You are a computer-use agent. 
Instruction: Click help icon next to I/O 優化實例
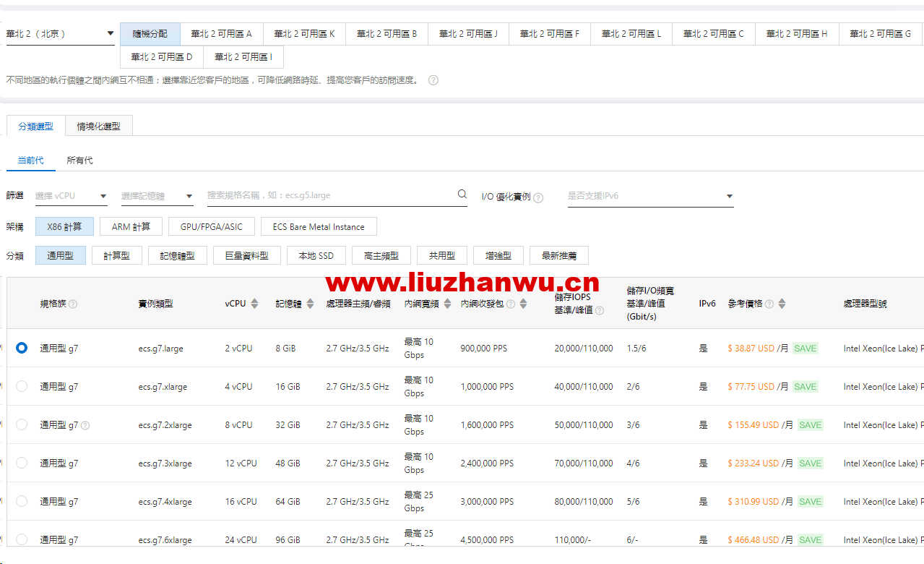pyautogui.click(x=538, y=197)
